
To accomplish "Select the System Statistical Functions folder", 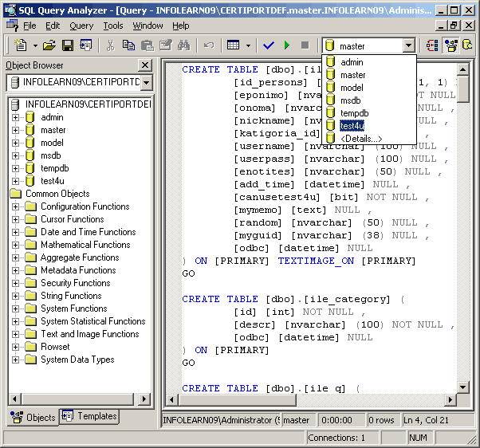I will 93,321.
